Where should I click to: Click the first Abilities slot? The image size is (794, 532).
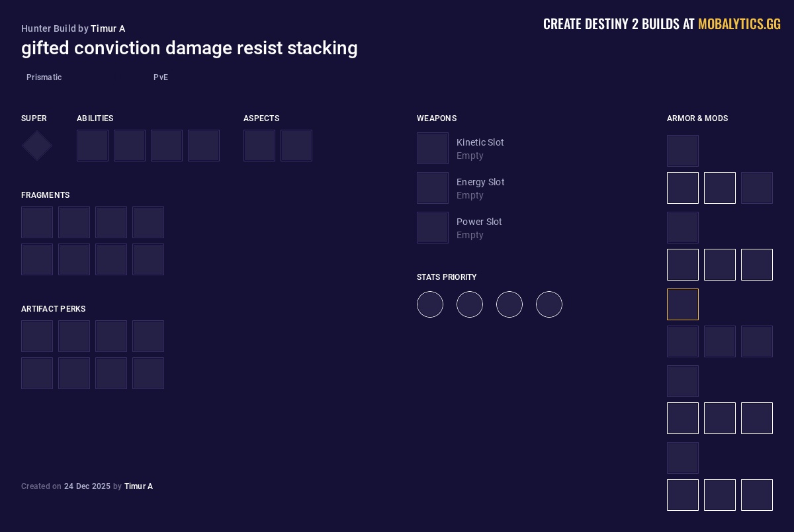pyautogui.click(x=93, y=146)
